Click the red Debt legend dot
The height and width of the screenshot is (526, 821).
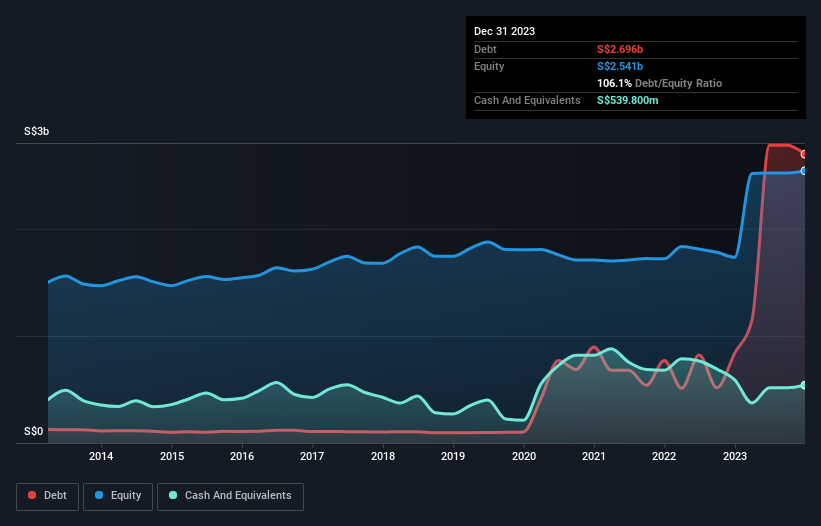[x=32, y=495]
